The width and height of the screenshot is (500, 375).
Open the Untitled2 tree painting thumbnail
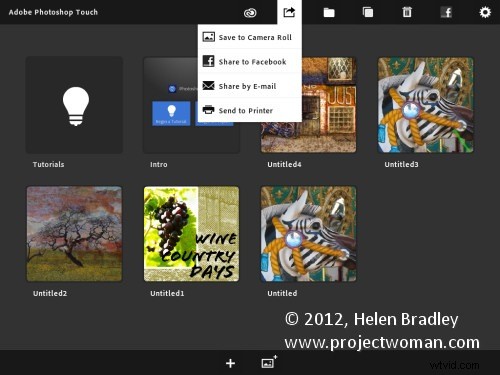(74, 234)
